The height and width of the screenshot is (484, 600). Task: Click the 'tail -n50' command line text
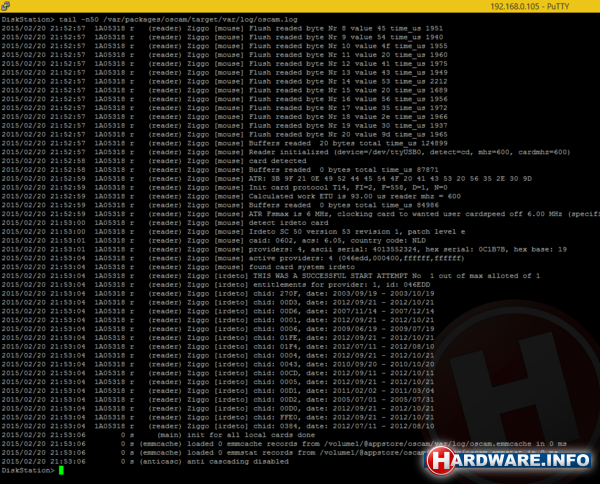[178, 20]
